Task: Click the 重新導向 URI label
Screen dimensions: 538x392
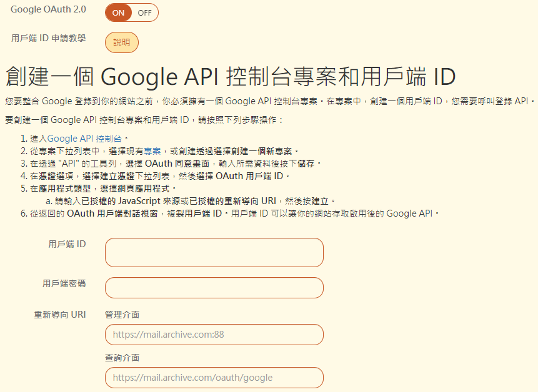Action: click(x=60, y=315)
